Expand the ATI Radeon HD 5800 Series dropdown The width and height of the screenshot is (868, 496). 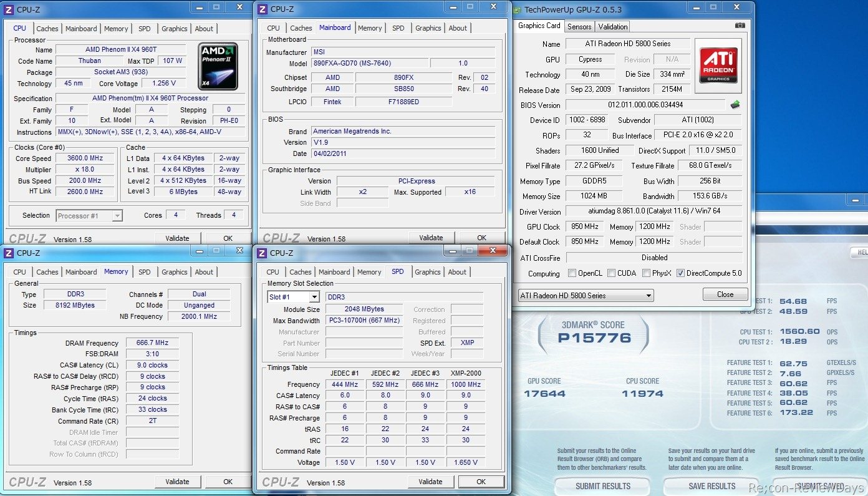(586, 295)
